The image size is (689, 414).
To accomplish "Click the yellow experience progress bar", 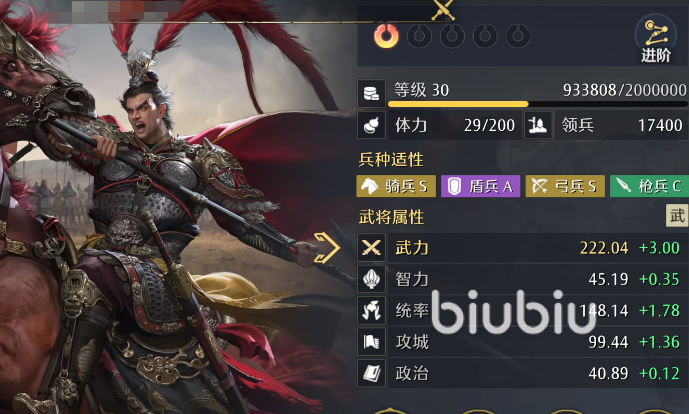I will (x=538, y=104).
